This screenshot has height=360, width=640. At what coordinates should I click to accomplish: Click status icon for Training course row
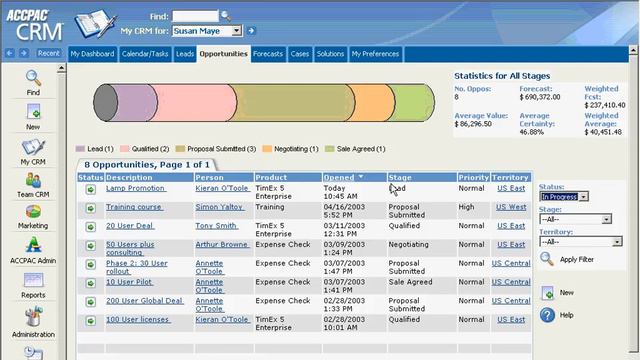(91, 208)
